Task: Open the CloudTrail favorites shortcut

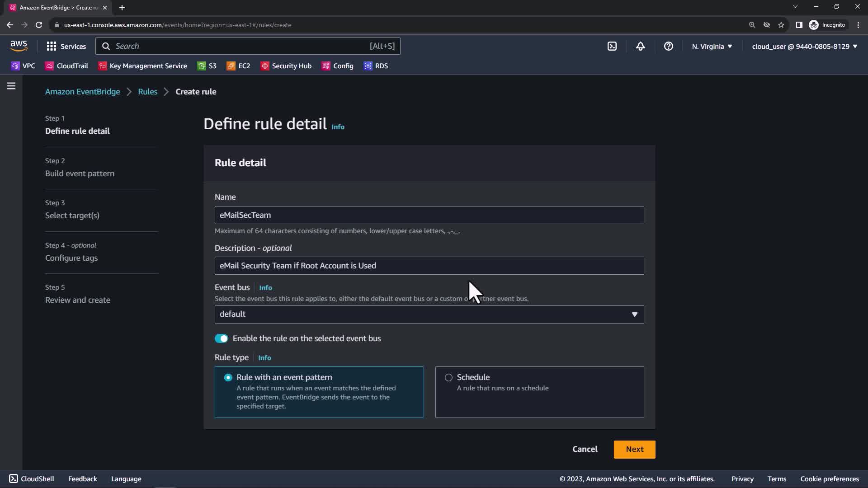Action: 66,66
